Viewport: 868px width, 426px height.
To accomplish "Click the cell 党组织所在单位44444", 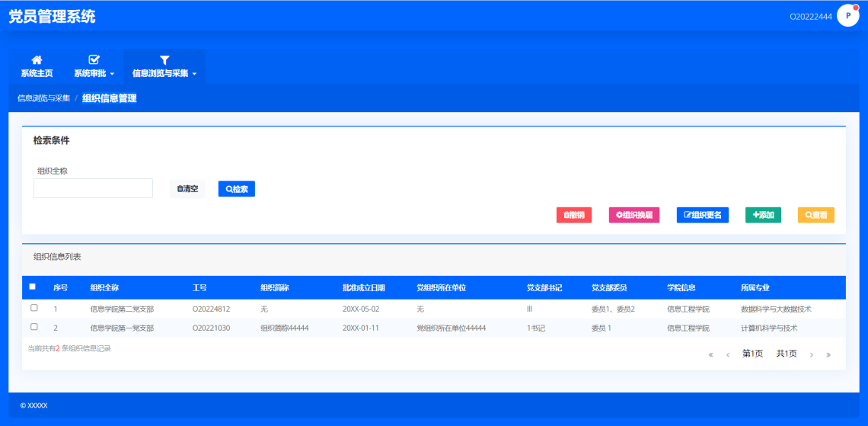I will (452, 328).
